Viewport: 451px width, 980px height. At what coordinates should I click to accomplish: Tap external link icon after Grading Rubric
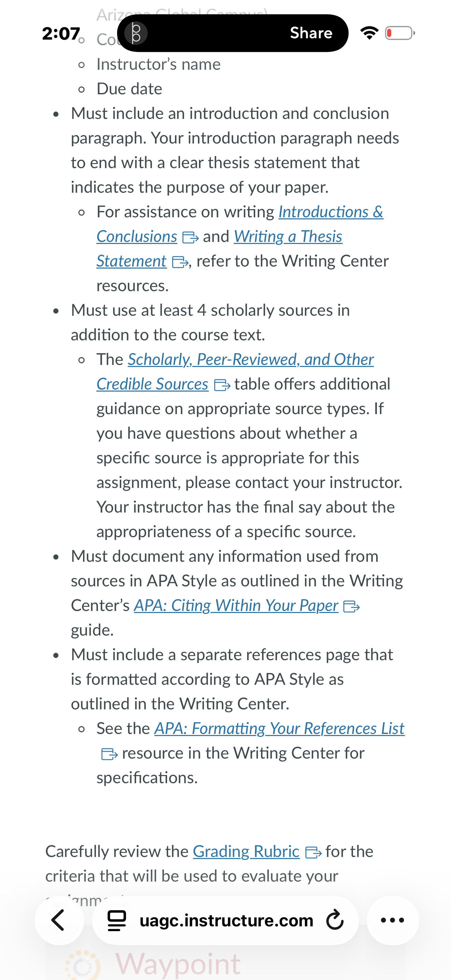click(314, 853)
